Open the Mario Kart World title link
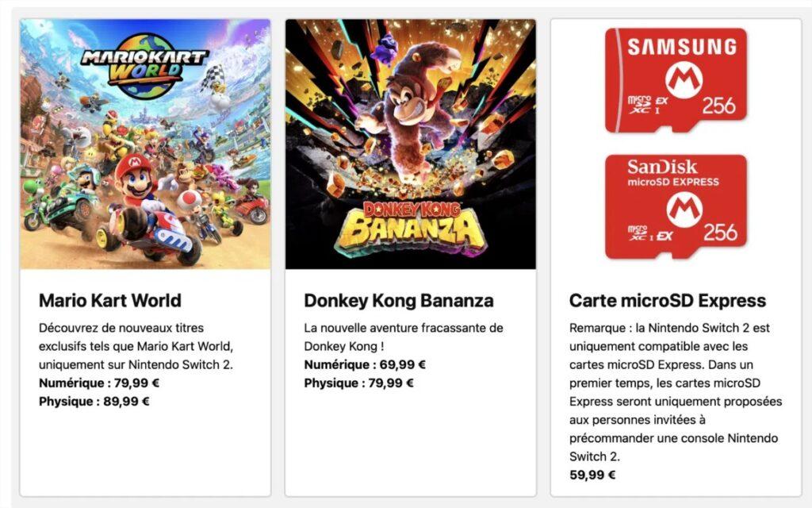Viewport: 812px width, 508px height. point(110,301)
